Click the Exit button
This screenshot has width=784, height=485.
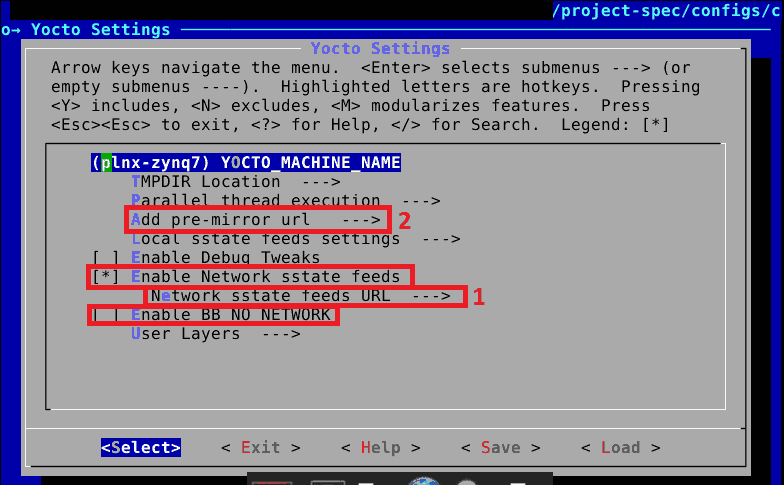pos(260,448)
